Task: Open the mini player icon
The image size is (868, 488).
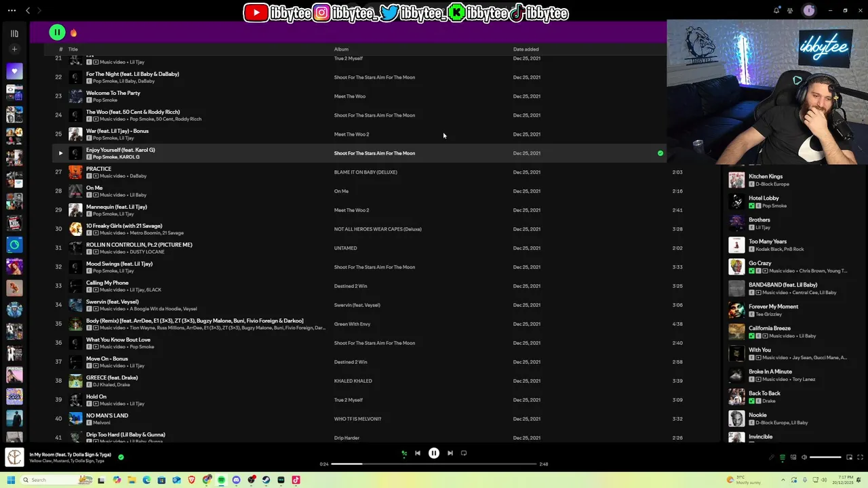Action: click(849, 457)
